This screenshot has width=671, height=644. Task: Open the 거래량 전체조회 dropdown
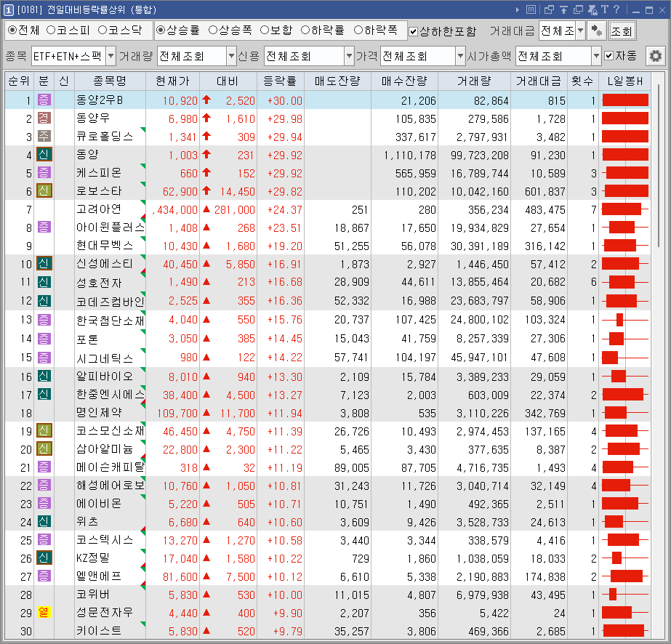(231, 56)
